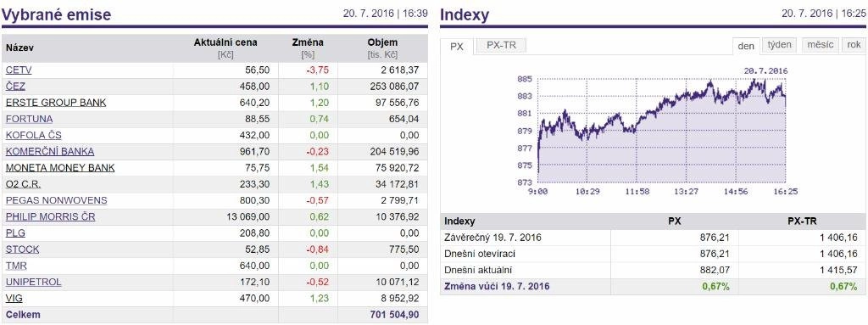
Task: Switch to the PX-TR index tab
Action: point(501,46)
